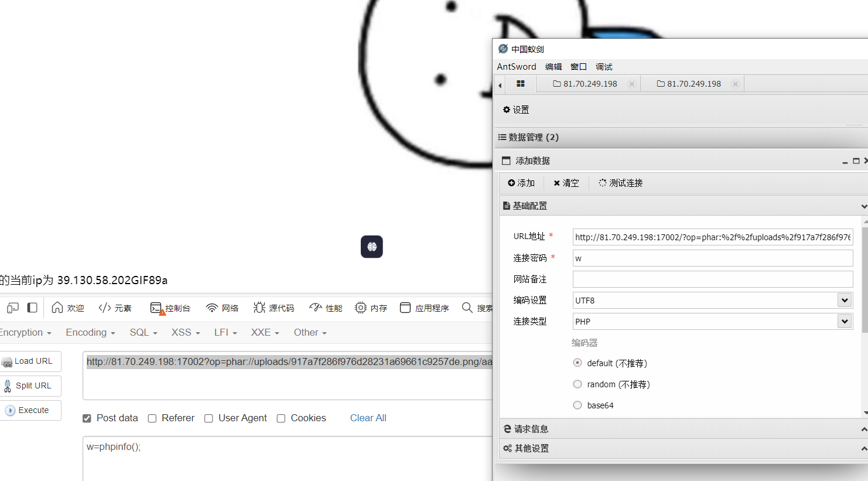
Task: Click the 设置 settings gear button
Action: tap(516, 110)
